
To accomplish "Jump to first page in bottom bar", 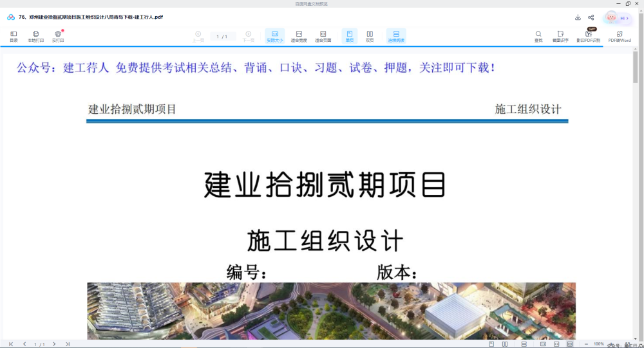I will pos(11,344).
